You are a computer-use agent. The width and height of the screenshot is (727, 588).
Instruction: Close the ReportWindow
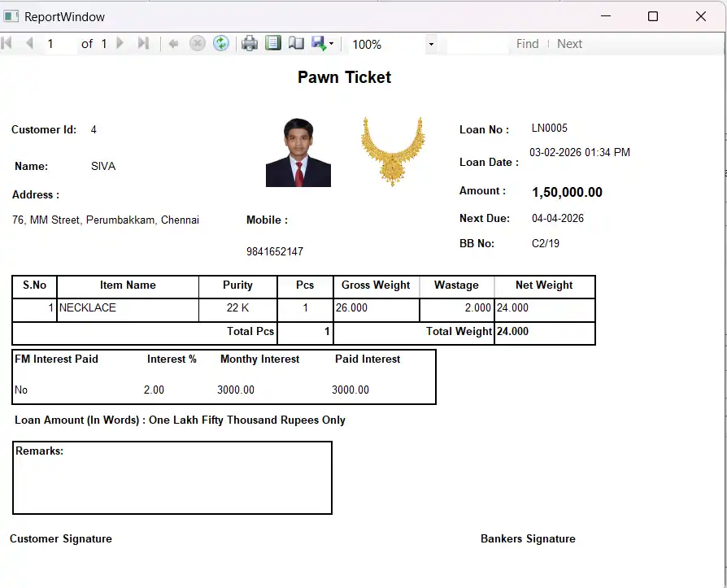click(x=701, y=16)
